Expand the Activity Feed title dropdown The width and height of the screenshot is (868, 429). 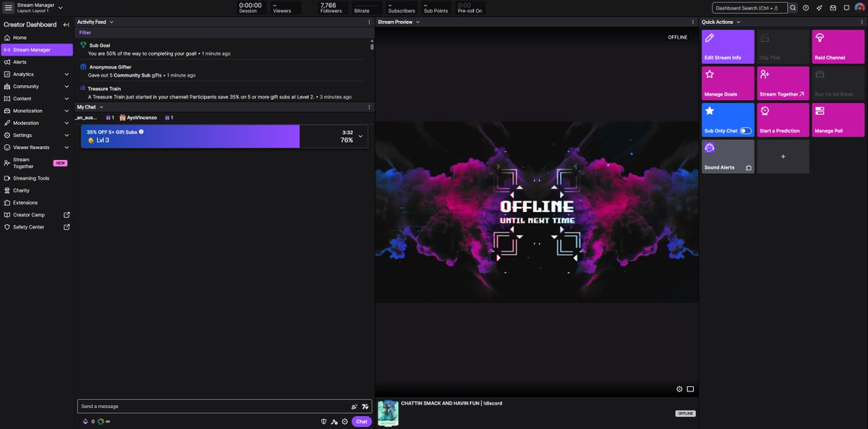coord(111,22)
